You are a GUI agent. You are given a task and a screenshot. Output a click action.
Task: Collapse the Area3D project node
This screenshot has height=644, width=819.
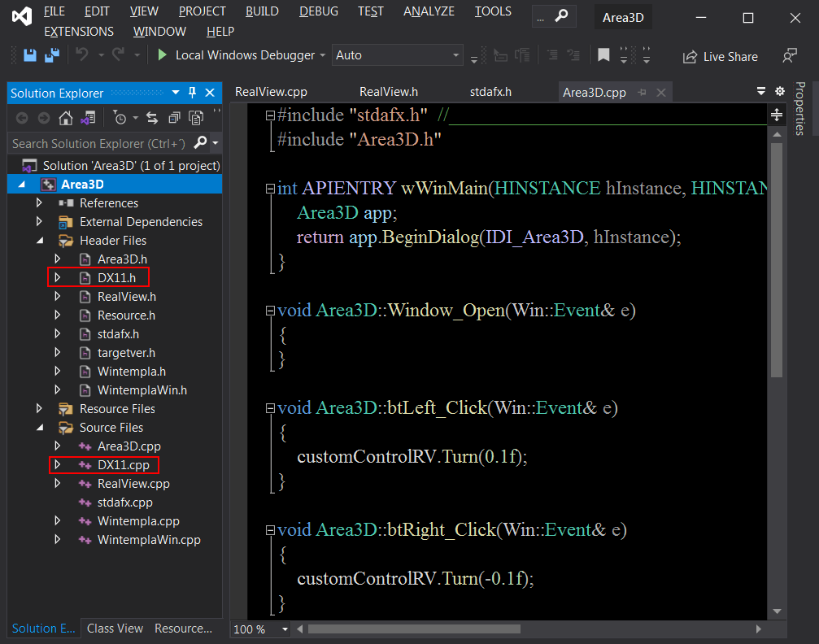[x=21, y=185]
